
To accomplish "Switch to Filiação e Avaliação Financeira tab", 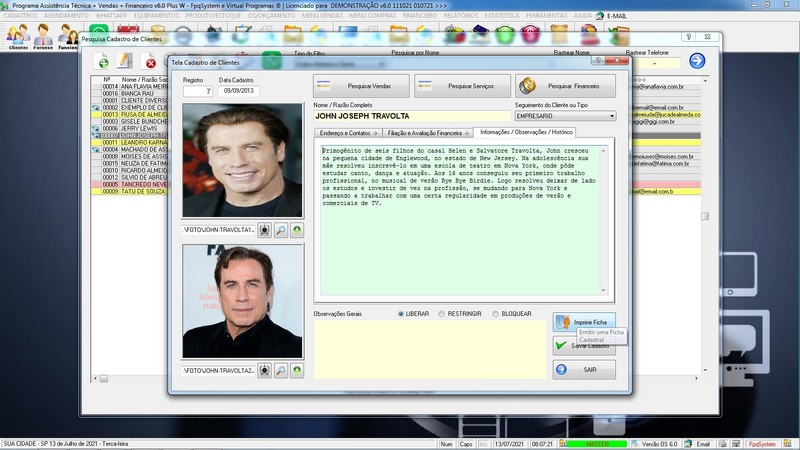I will click(427, 133).
